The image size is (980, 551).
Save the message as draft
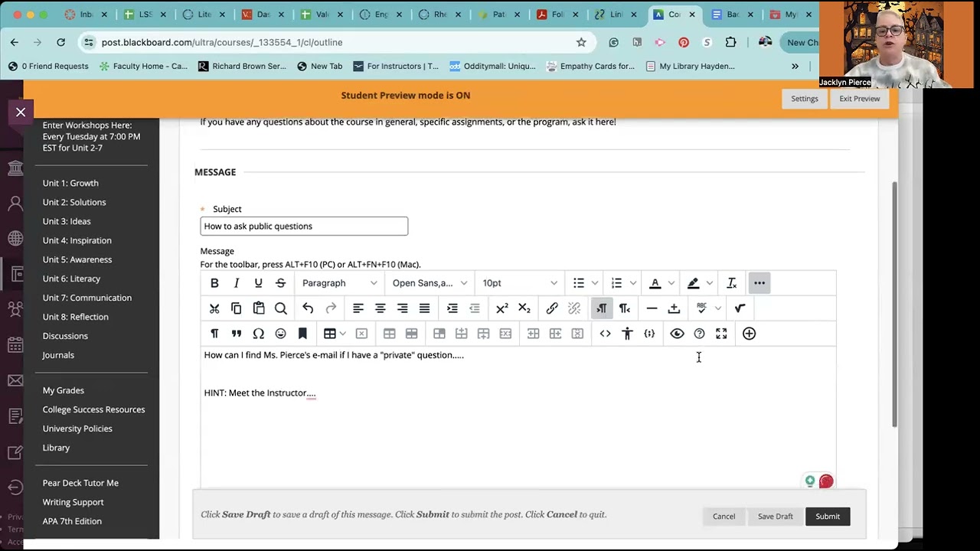click(775, 517)
